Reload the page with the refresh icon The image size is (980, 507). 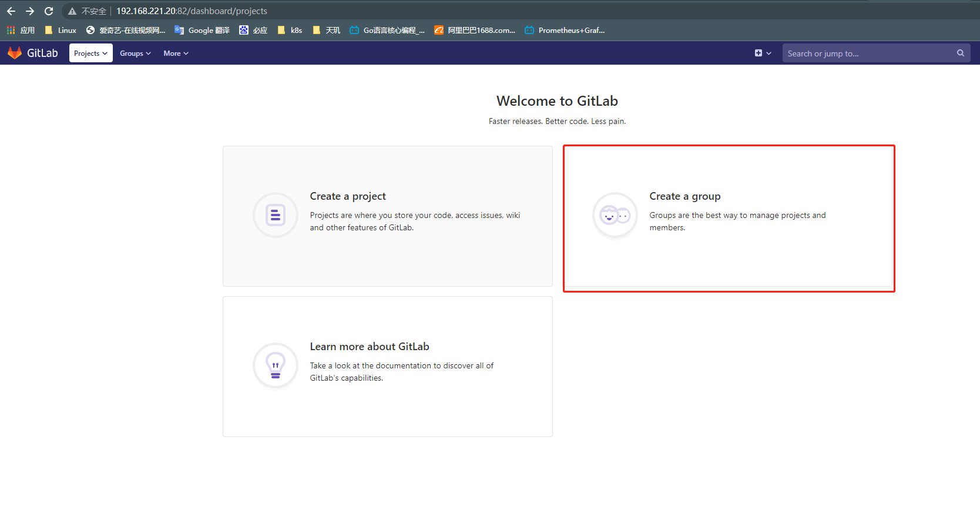[49, 11]
